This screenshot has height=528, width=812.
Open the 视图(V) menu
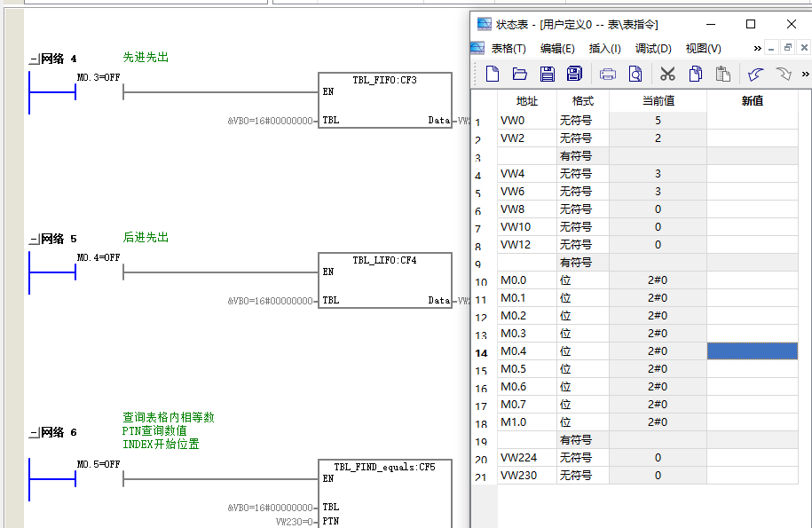[x=703, y=48]
